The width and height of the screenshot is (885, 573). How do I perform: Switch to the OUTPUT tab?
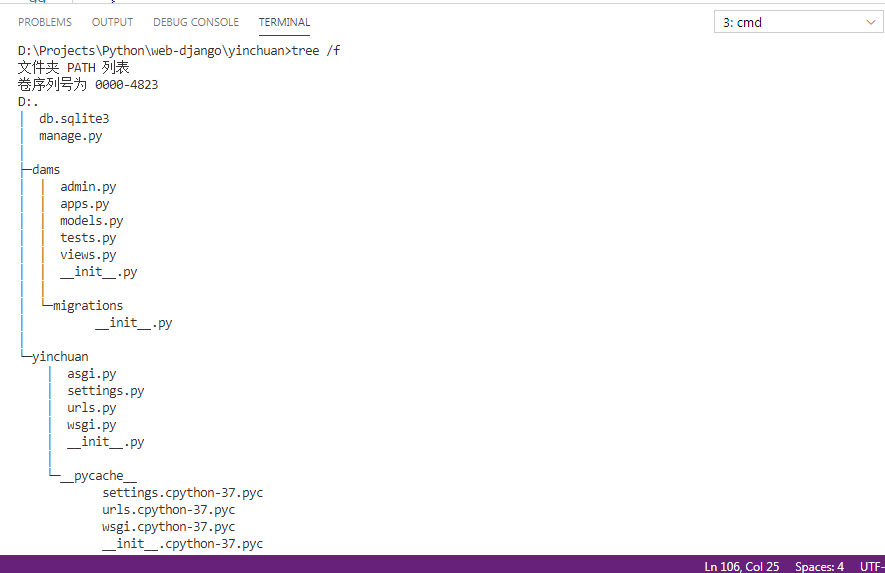coord(112,22)
